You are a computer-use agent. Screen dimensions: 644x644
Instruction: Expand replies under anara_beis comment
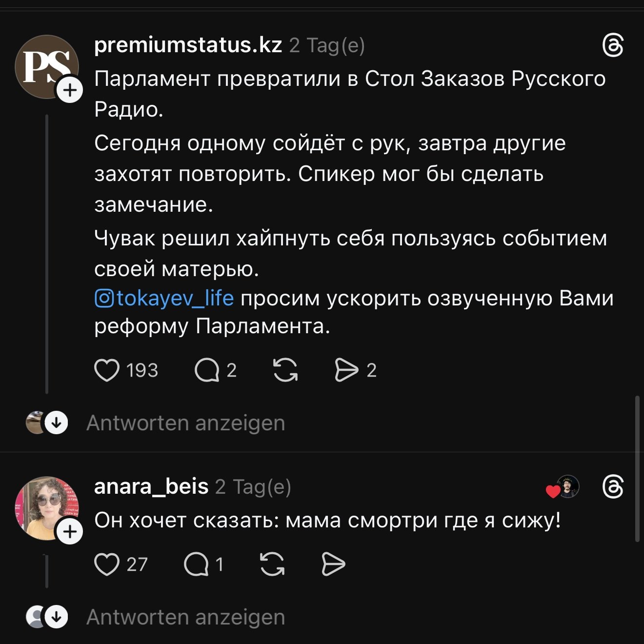(x=185, y=617)
